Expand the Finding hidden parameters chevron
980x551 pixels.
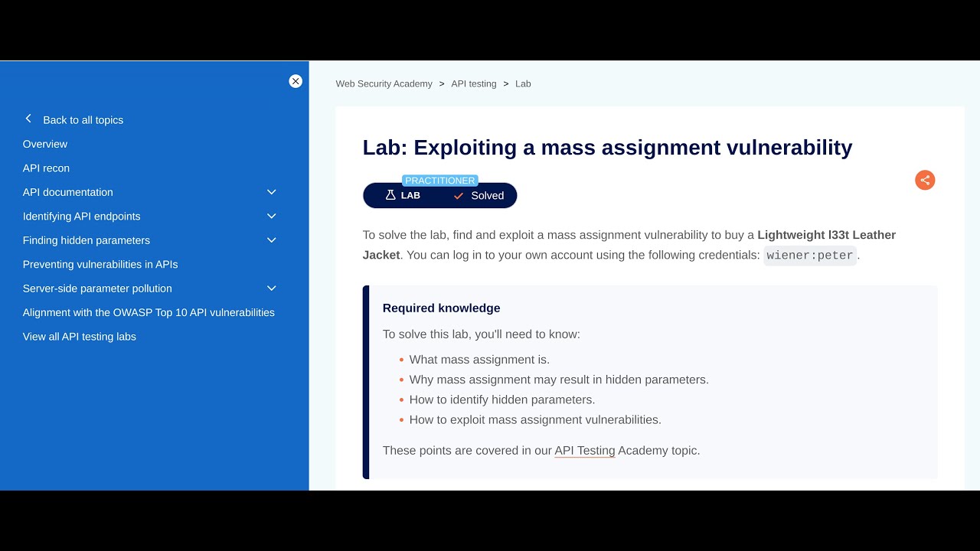[271, 240]
